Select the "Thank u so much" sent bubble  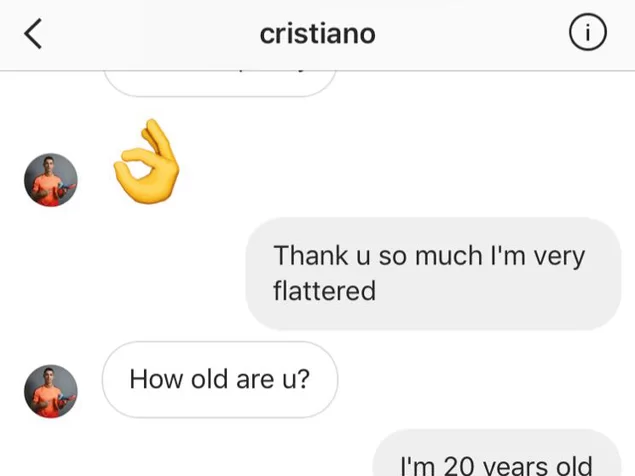(432, 273)
